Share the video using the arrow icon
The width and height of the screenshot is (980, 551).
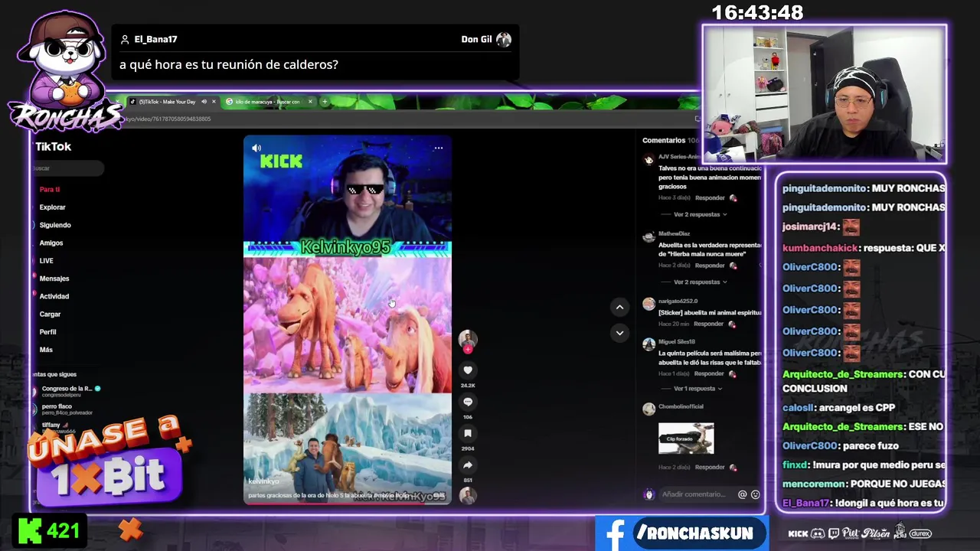click(x=468, y=465)
